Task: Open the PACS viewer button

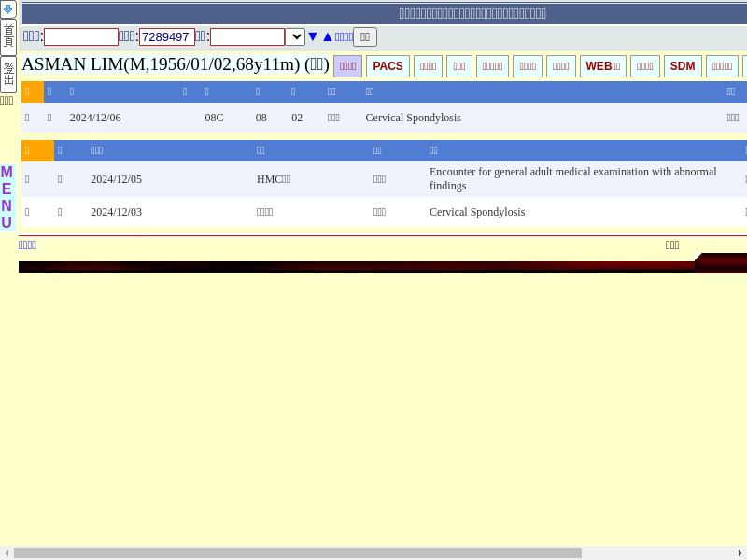Action: [x=388, y=66]
